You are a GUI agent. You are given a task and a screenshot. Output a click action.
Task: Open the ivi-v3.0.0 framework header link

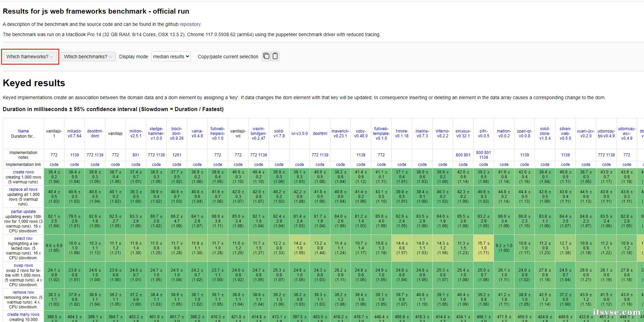pos(299,134)
